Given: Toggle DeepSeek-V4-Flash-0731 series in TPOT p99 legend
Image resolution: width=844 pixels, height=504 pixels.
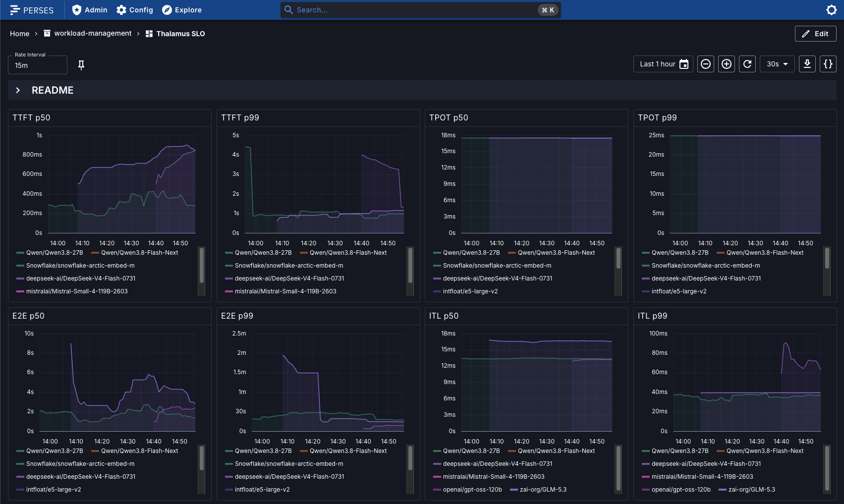Looking at the screenshot, I should click(701, 279).
